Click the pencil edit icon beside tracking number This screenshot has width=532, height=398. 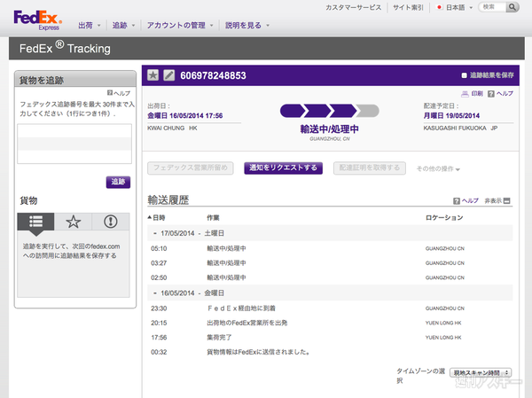pos(168,75)
